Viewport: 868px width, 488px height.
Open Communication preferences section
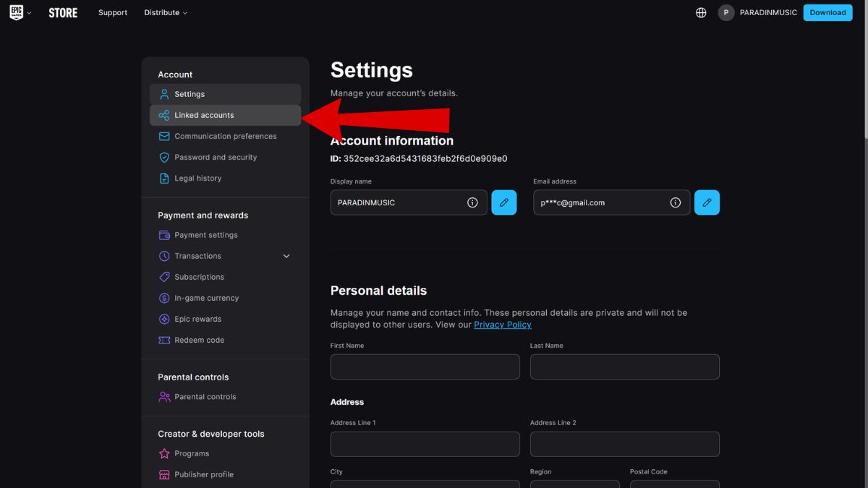tap(225, 136)
